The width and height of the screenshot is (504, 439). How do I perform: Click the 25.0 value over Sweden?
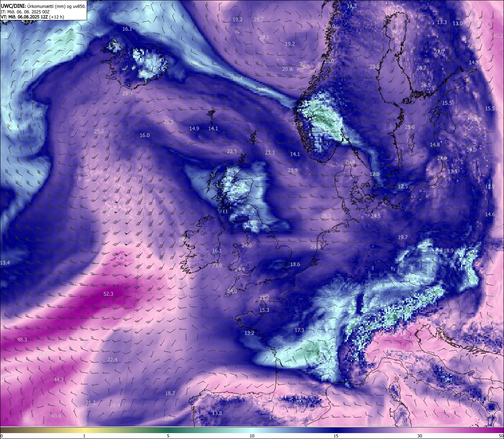click(x=409, y=127)
